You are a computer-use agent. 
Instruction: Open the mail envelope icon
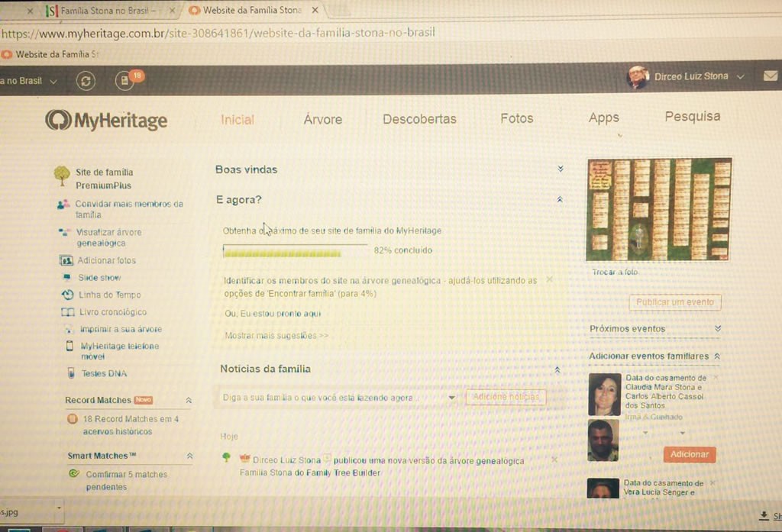[x=771, y=76]
